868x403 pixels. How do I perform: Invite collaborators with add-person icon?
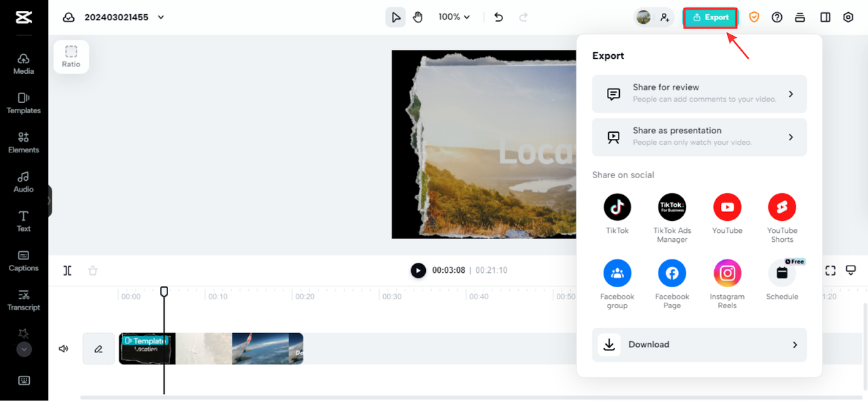665,18
